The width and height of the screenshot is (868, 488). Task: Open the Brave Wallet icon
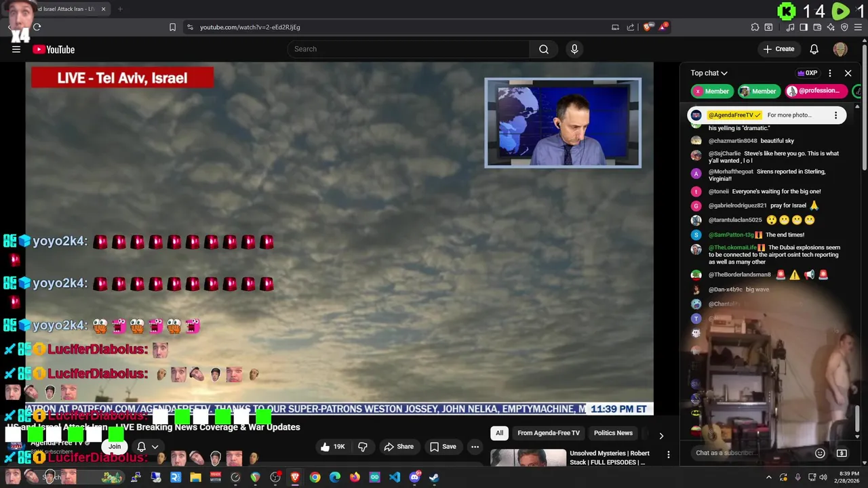pos(817,27)
